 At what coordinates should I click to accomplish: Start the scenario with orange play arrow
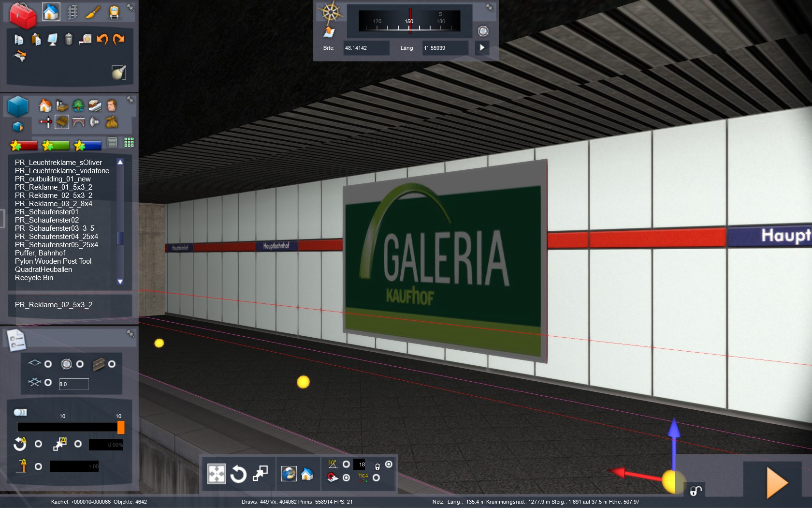[777, 483]
